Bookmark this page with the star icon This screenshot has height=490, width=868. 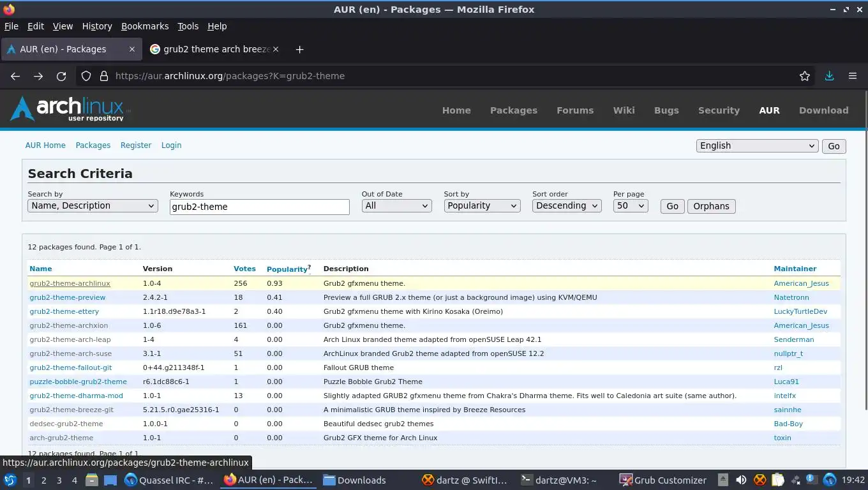pyautogui.click(x=805, y=76)
